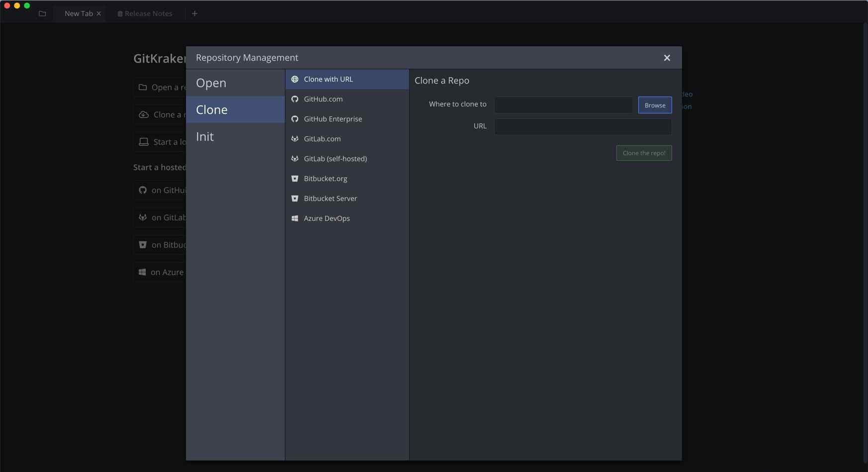Click the GitLab (self-hosted) icon

[x=295, y=159]
